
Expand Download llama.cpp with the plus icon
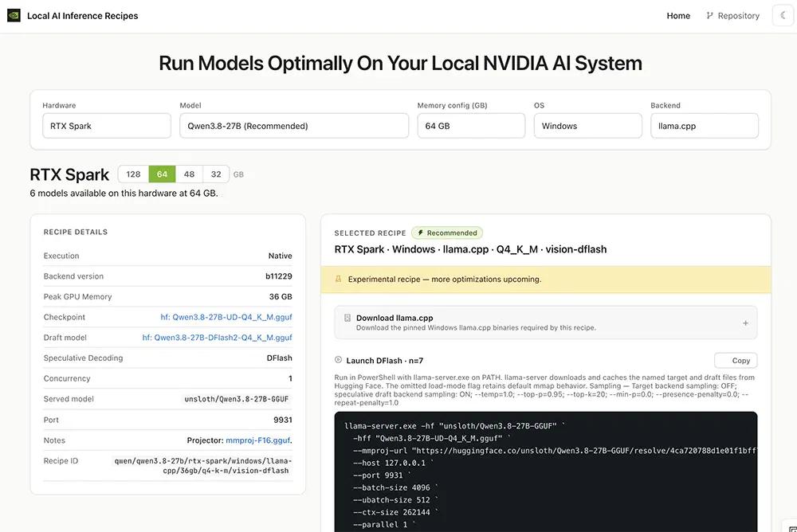pos(745,323)
